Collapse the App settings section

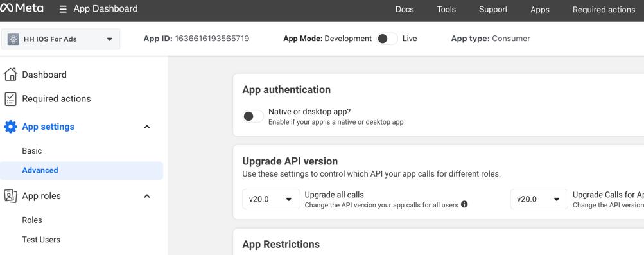147,127
